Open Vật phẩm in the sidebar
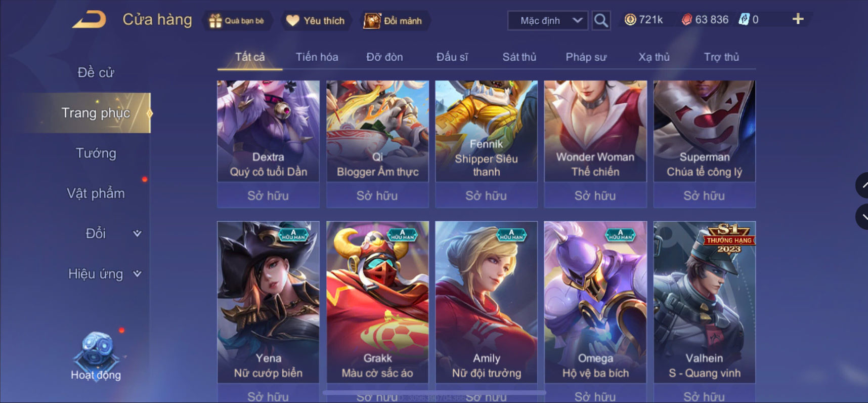This screenshot has width=868, height=403. coord(96,193)
